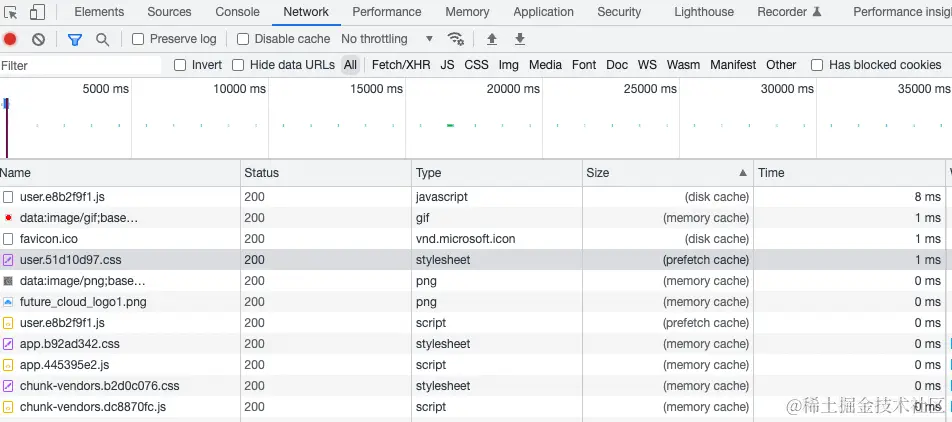Click the image icon of future_cloud_logo1.png

tap(8, 302)
